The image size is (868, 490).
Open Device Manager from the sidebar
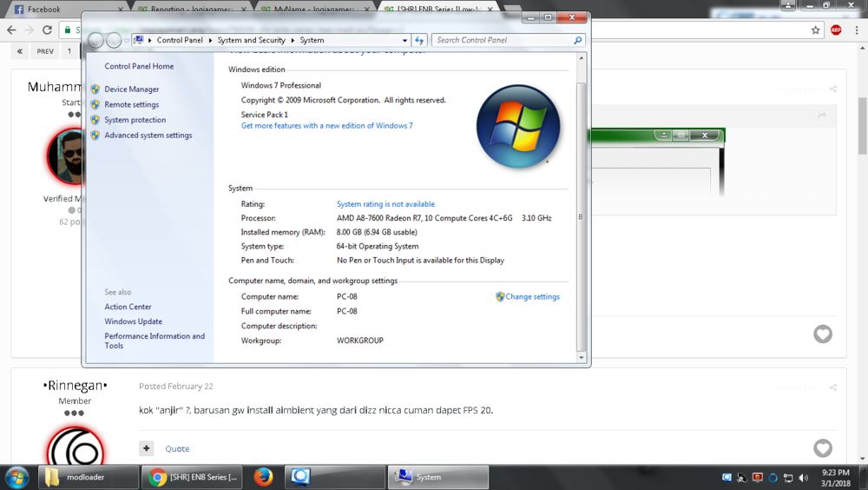[x=131, y=89]
